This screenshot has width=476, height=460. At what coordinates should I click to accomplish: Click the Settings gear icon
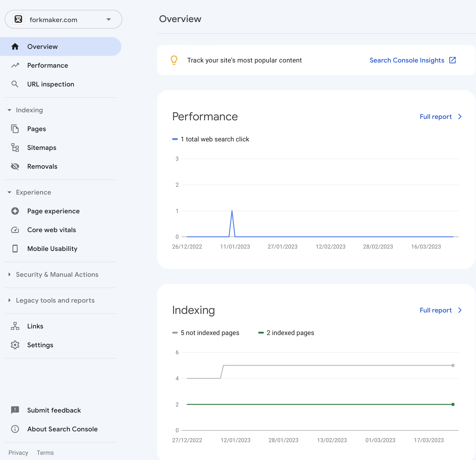tap(15, 345)
